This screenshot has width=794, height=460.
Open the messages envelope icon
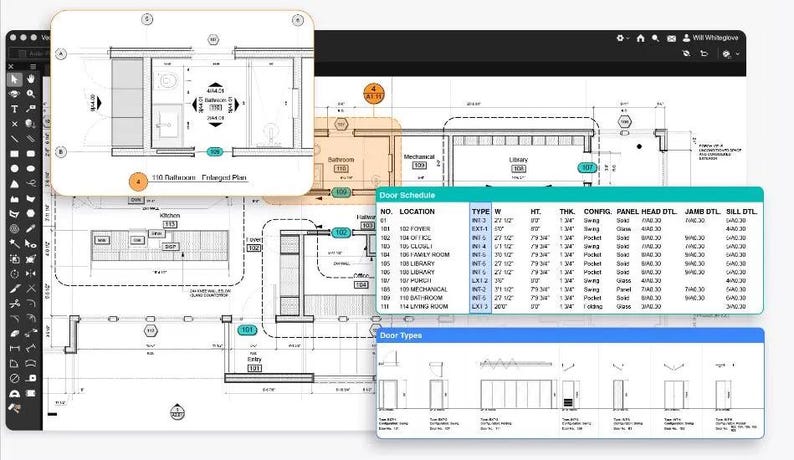pos(671,38)
